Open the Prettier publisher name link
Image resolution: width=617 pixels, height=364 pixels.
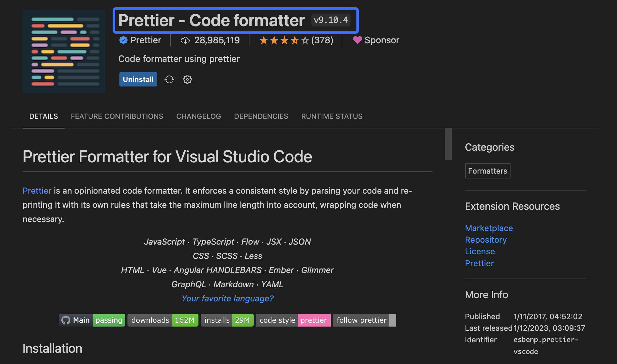click(x=146, y=40)
